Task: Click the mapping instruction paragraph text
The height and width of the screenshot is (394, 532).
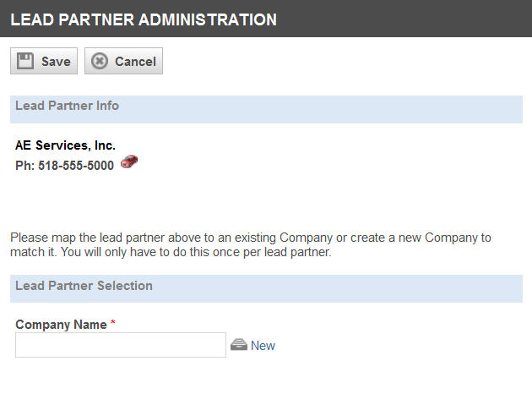Action: click(x=251, y=245)
